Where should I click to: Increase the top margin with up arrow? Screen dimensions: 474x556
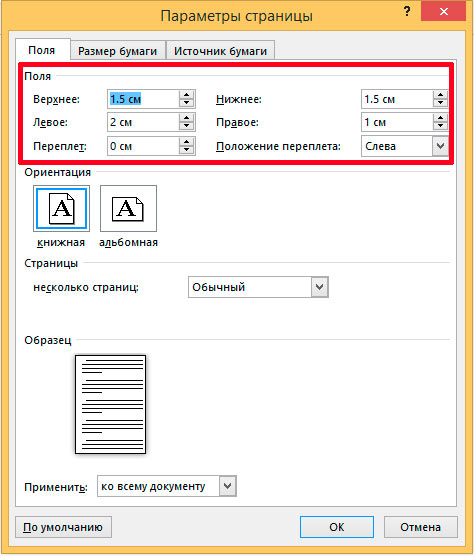pos(186,95)
